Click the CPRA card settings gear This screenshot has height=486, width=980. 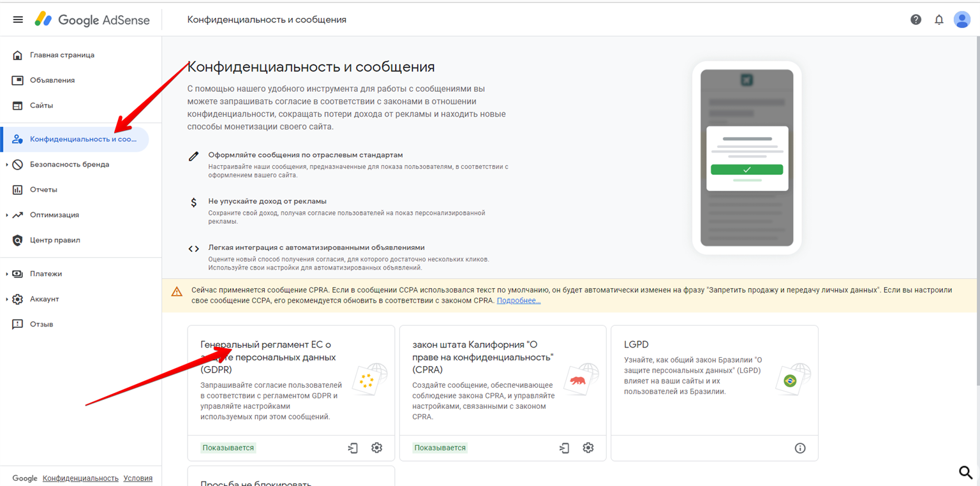coord(588,448)
